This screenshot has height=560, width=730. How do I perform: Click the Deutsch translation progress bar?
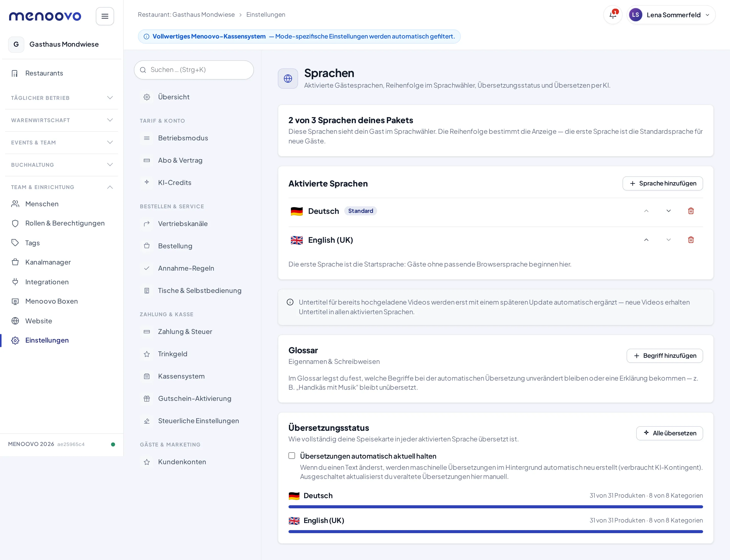pyautogui.click(x=496, y=507)
